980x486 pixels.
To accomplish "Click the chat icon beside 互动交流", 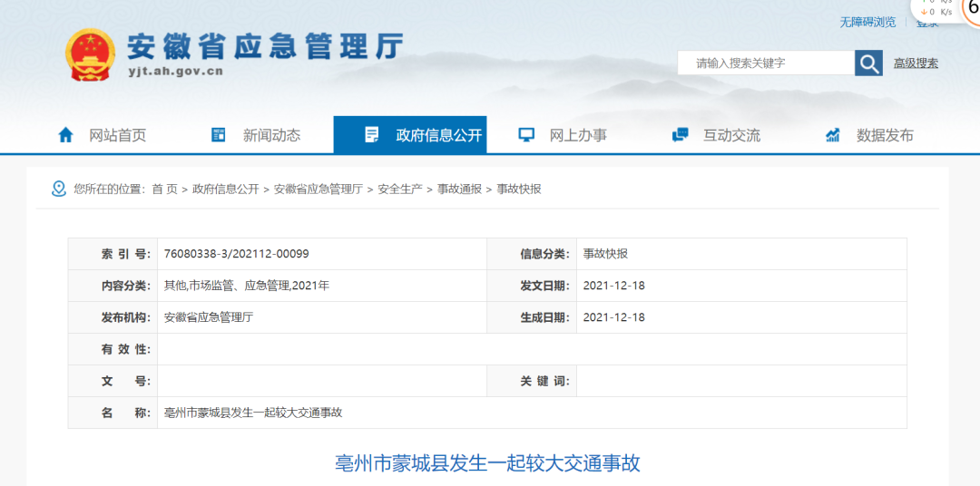I will [x=680, y=135].
